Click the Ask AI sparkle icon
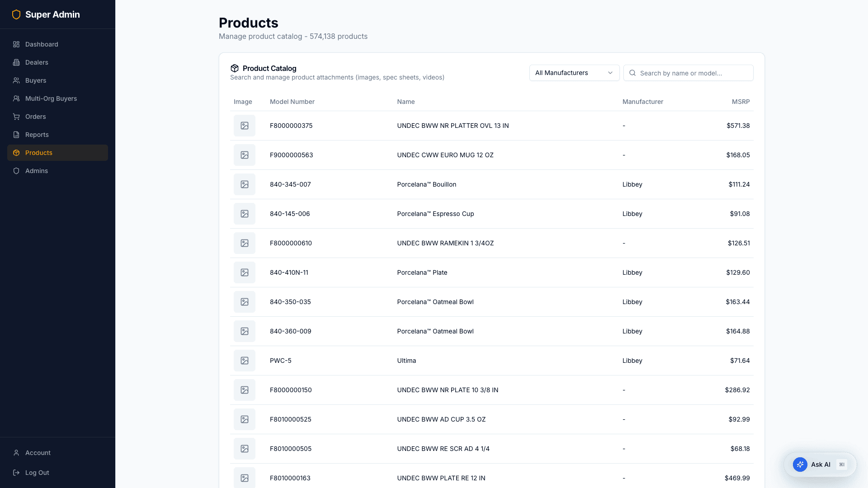 (x=800, y=465)
